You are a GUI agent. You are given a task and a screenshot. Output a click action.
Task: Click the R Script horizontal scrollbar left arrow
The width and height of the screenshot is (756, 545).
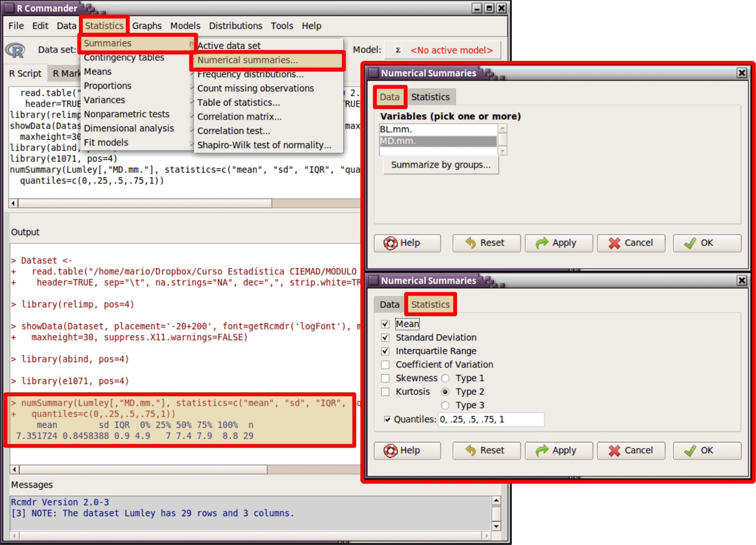pos(13,204)
